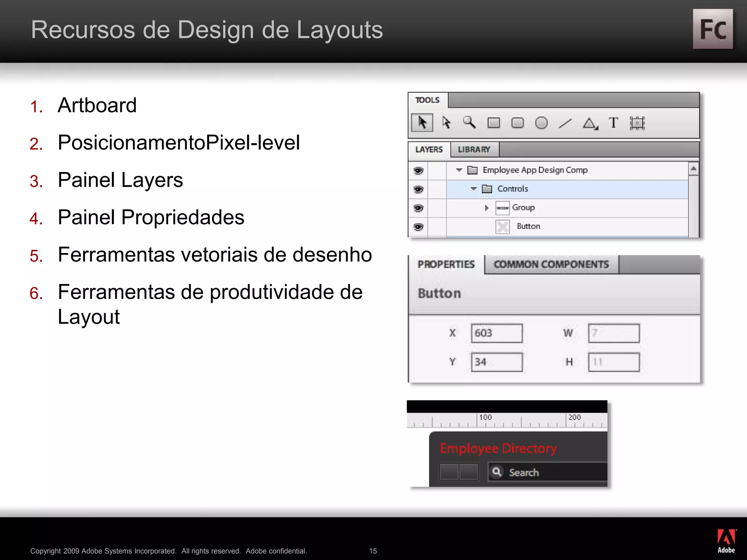Select the Direct Select tool
The image size is (747, 560).
(446, 122)
